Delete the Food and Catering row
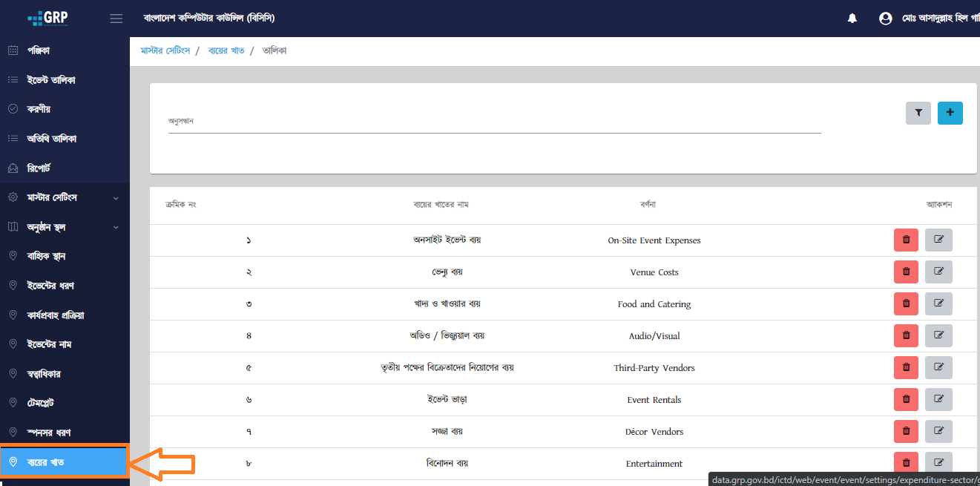980x486 pixels. (906, 304)
